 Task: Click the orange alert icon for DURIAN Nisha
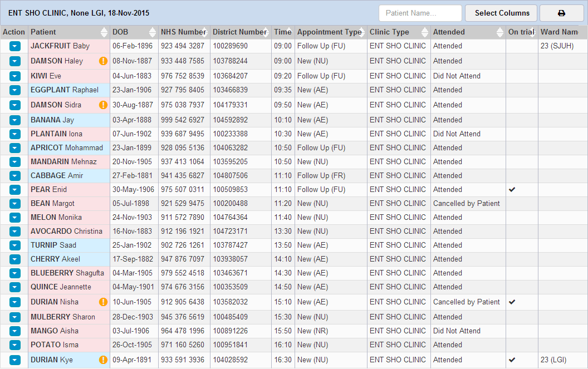point(103,302)
